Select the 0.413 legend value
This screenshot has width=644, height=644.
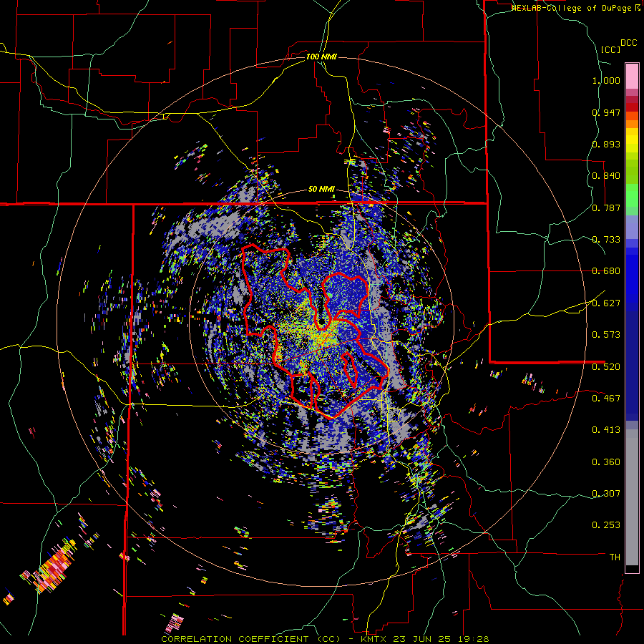606,430
